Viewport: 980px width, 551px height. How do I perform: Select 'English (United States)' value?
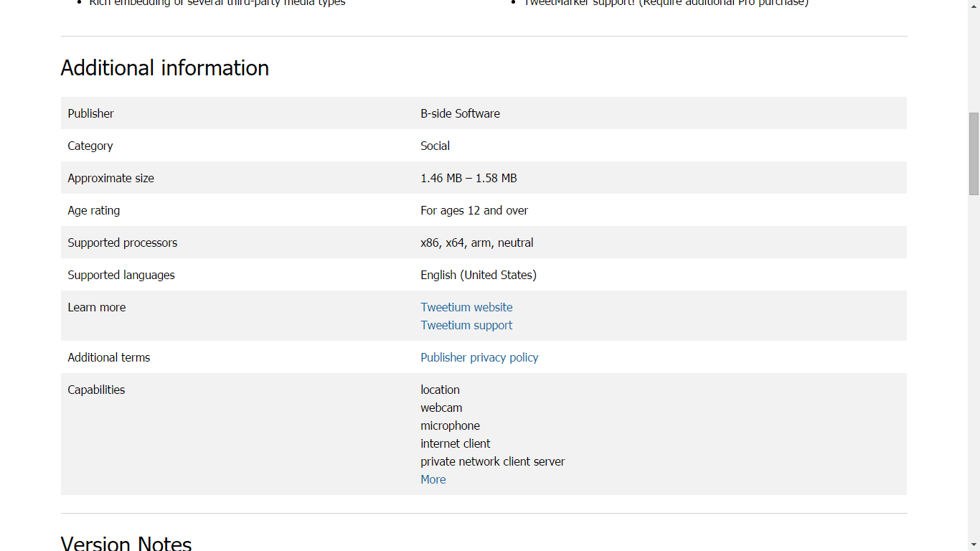(479, 275)
